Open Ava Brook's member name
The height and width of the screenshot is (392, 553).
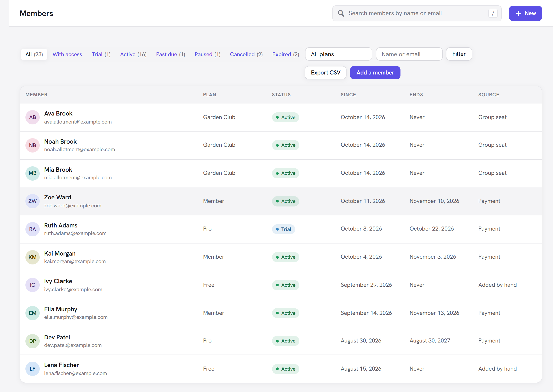point(58,113)
